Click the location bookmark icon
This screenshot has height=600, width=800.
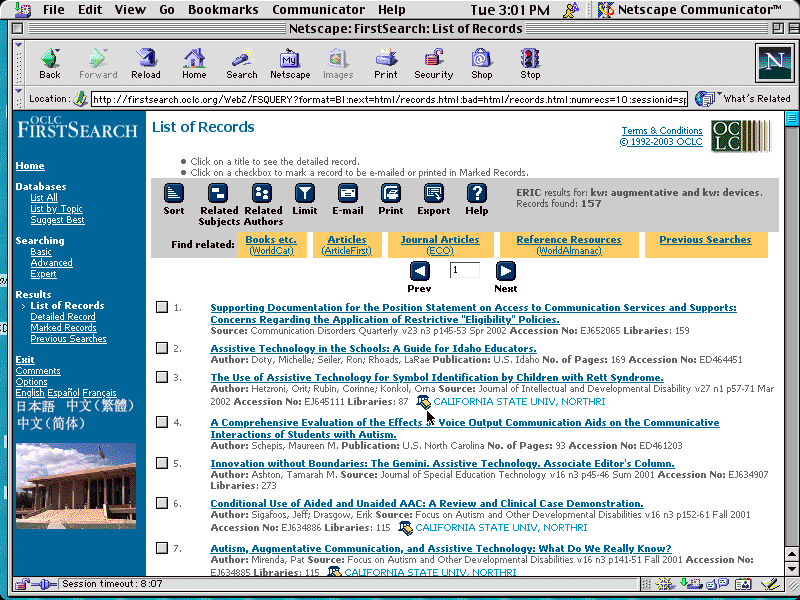pos(80,99)
